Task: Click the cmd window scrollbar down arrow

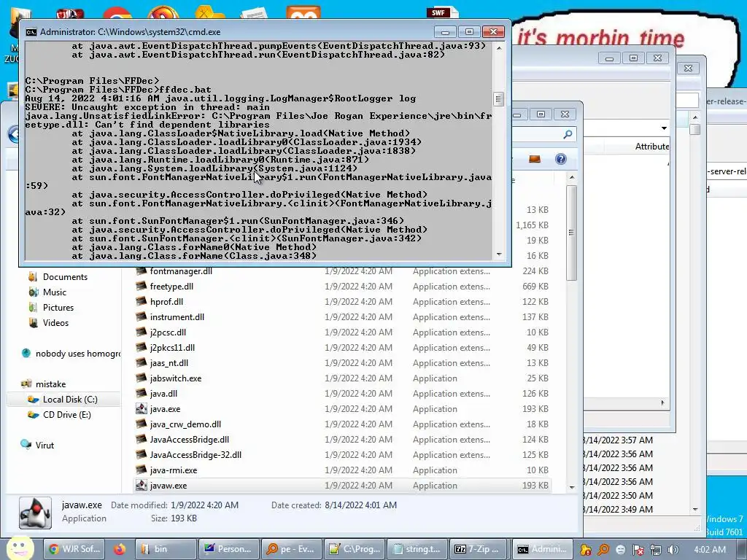Action: tap(499, 254)
